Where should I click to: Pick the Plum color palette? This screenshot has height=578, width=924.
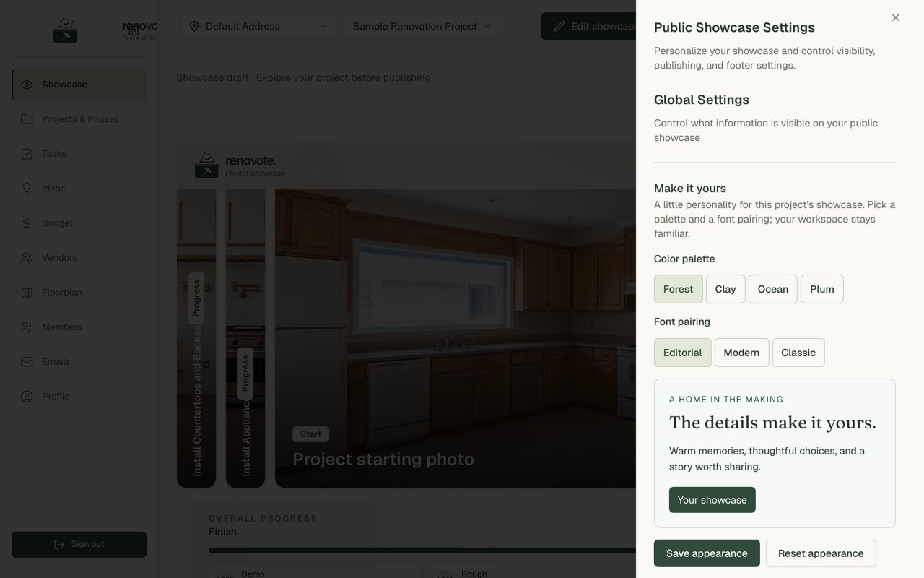(x=822, y=289)
